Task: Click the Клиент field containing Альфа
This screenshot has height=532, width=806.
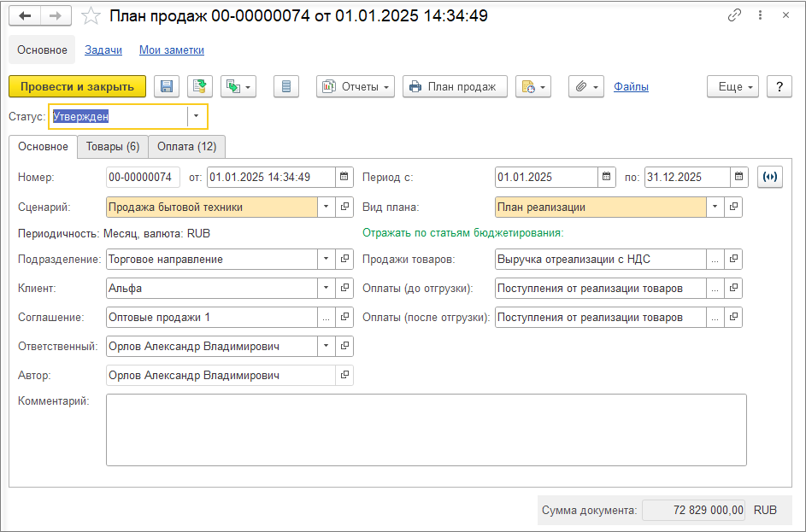Action: (212, 288)
